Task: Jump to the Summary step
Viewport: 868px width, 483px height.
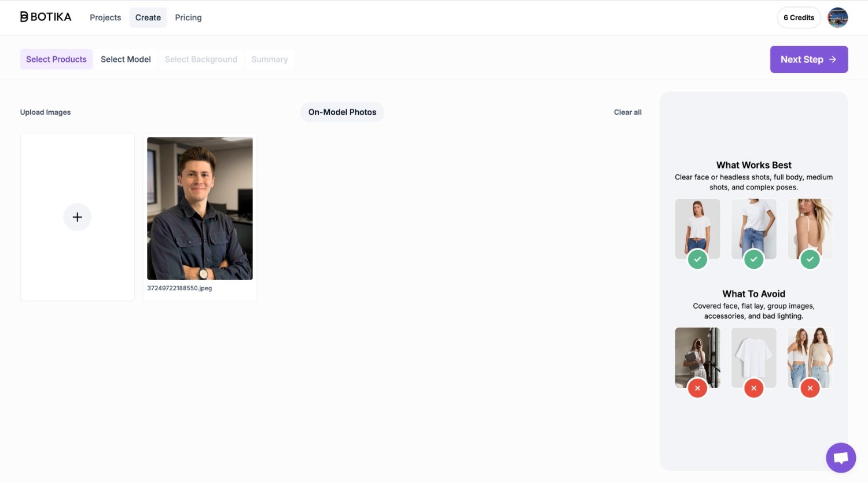Action: tap(269, 59)
